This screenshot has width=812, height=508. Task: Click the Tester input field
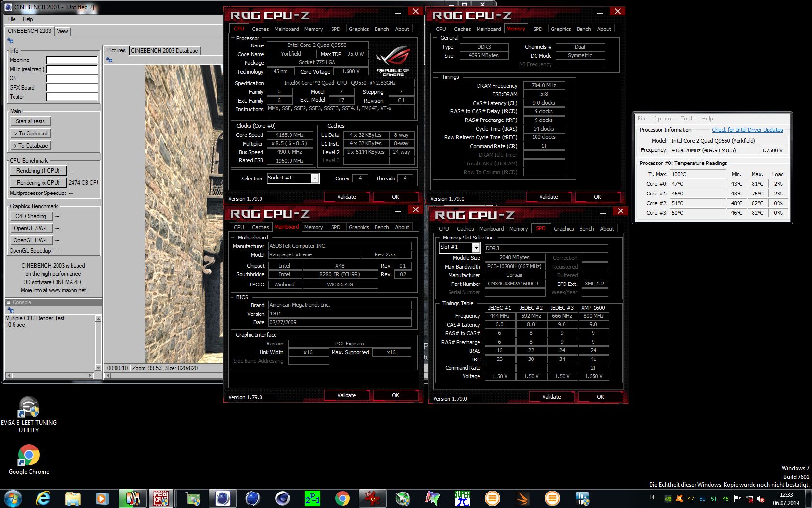[x=72, y=97]
